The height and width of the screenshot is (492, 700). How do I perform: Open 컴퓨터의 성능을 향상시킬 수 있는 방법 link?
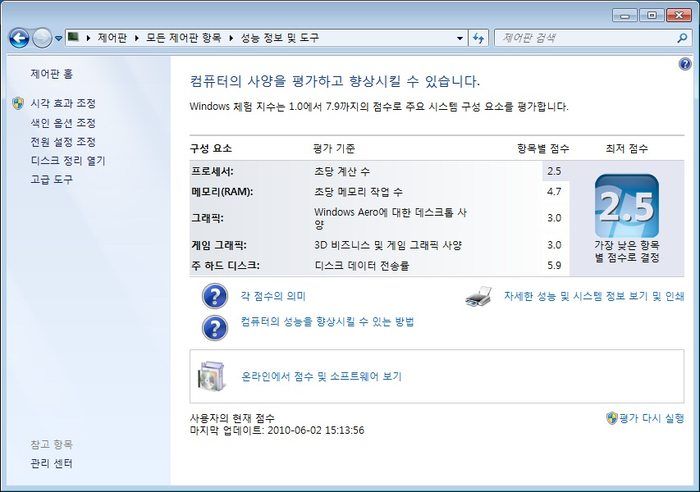[x=327, y=322]
